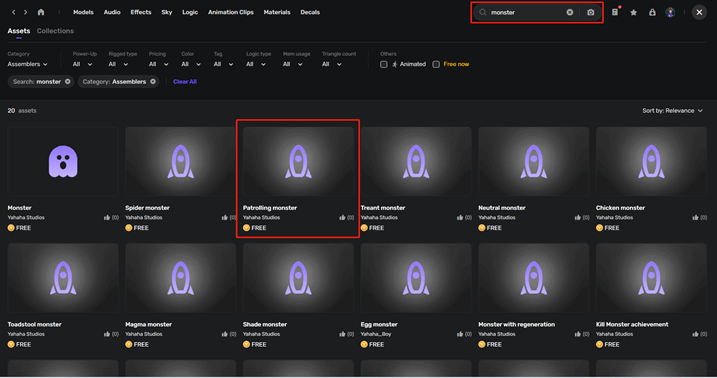Image resolution: width=717 pixels, height=378 pixels.
Task: Switch to the Collections tab
Action: pyautogui.click(x=55, y=31)
